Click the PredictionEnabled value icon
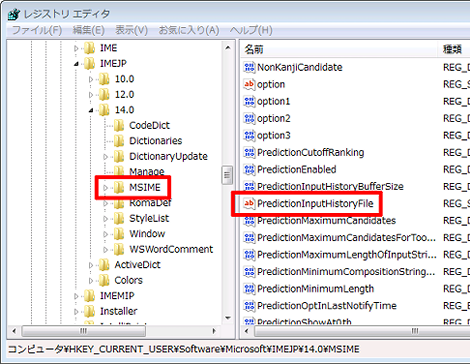This screenshot has height=364, width=470. point(249,169)
